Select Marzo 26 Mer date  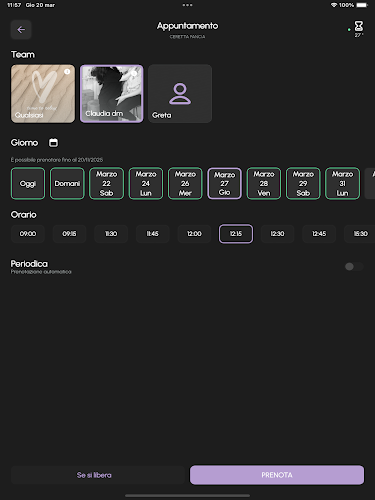[x=185, y=183]
